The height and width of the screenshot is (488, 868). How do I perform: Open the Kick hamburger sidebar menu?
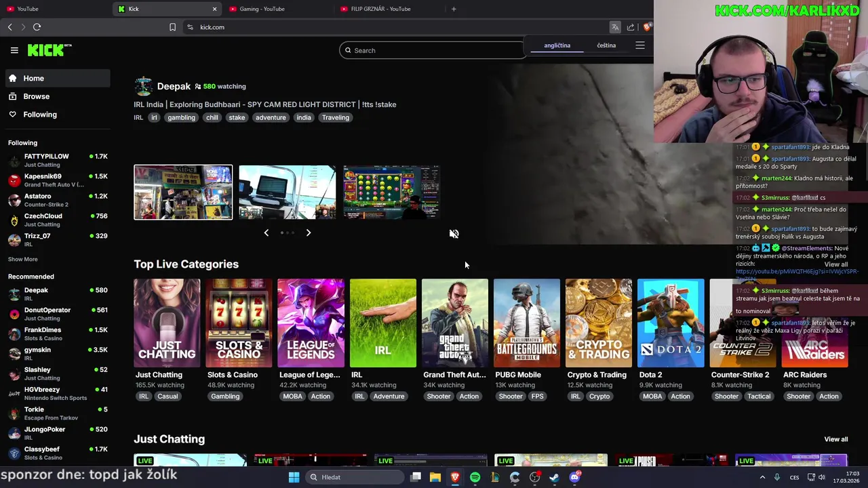(14, 50)
